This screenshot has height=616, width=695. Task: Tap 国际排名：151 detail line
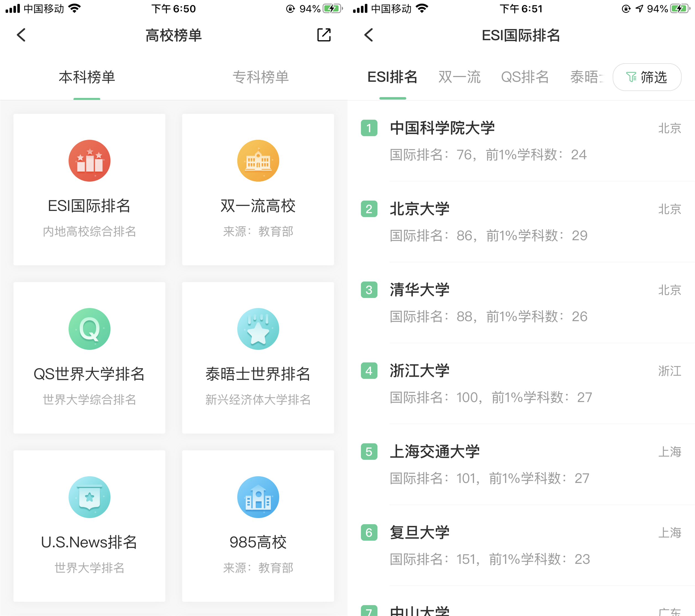[x=490, y=560]
